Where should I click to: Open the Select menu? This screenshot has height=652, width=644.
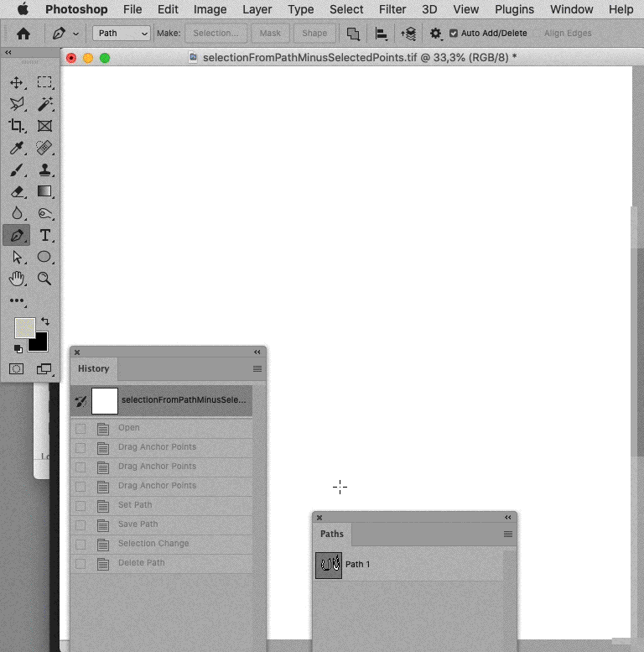coord(346,9)
